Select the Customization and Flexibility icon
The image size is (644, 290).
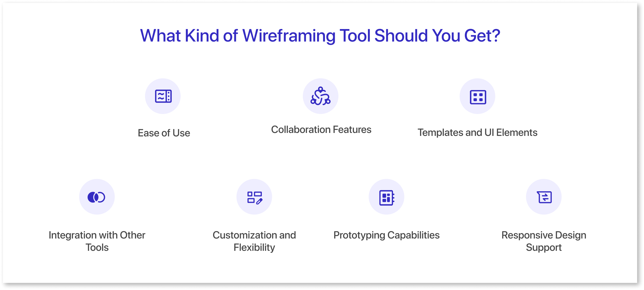coord(254,197)
